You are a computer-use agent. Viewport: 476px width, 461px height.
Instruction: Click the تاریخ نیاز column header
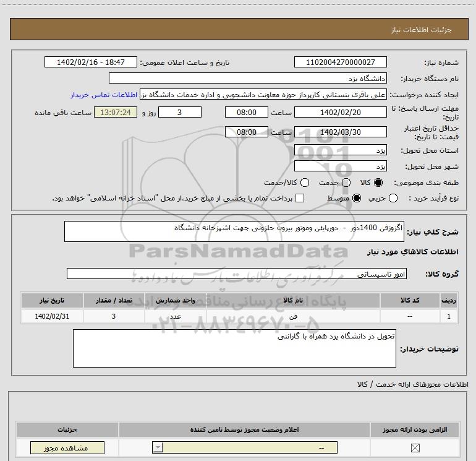[52, 300]
